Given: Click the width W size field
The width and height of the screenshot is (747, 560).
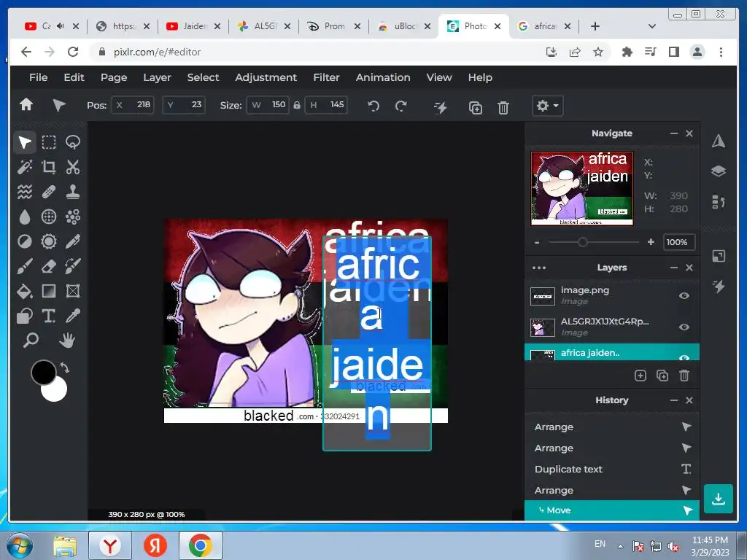Looking at the screenshot, I should click(268, 105).
